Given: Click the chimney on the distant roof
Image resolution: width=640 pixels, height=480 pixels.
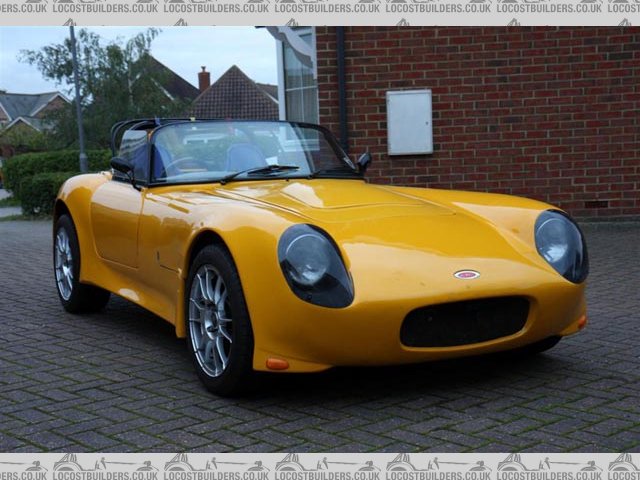Looking at the screenshot, I should pyautogui.click(x=204, y=78).
